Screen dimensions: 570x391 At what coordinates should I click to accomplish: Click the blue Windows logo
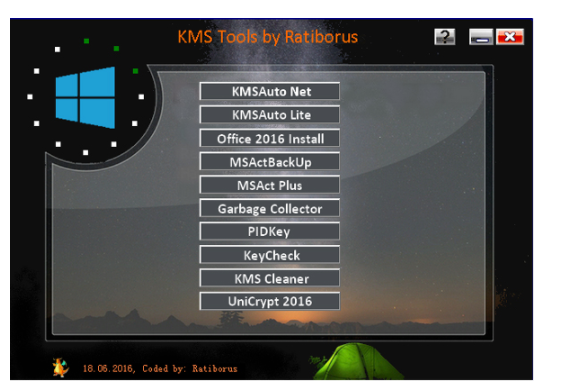[x=85, y=97]
